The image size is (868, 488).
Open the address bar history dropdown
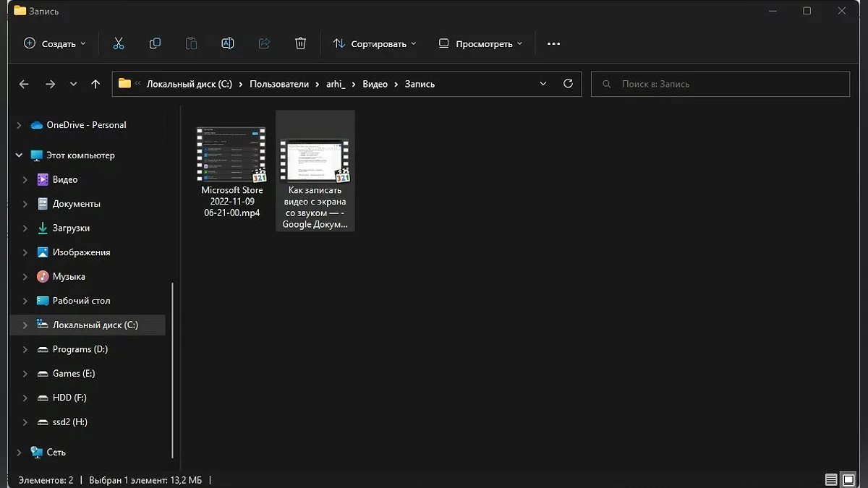543,84
